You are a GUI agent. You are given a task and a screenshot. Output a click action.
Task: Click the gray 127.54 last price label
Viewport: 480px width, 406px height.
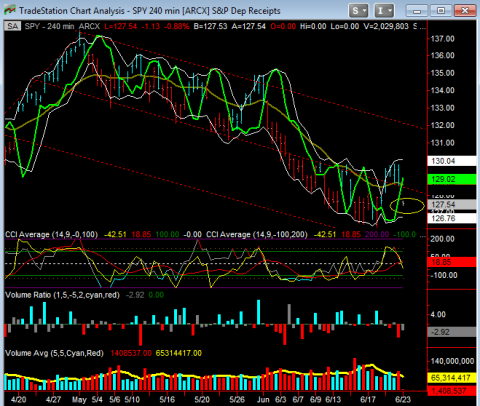452,204
